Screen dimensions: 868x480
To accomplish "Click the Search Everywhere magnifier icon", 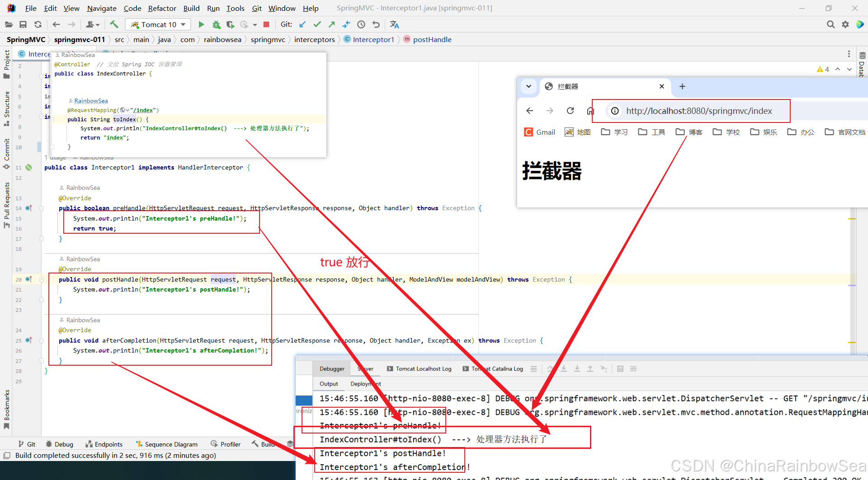I will pos(830,24).
